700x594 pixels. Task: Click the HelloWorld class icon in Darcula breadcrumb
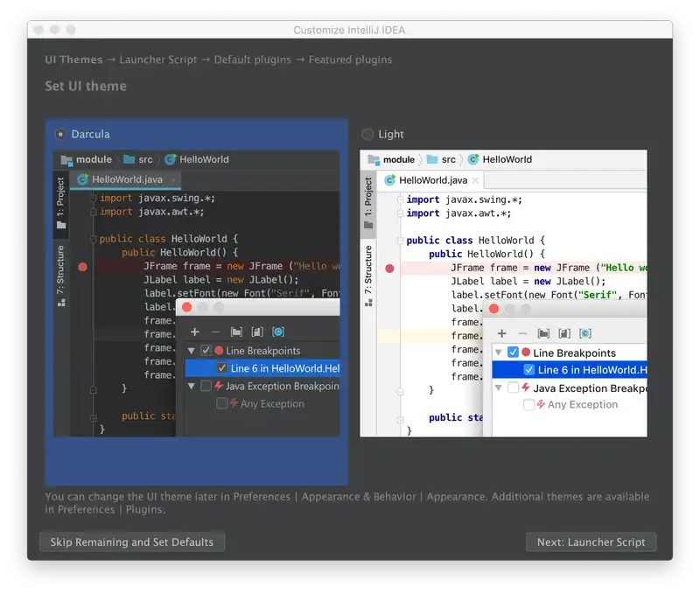pos(170,159)
